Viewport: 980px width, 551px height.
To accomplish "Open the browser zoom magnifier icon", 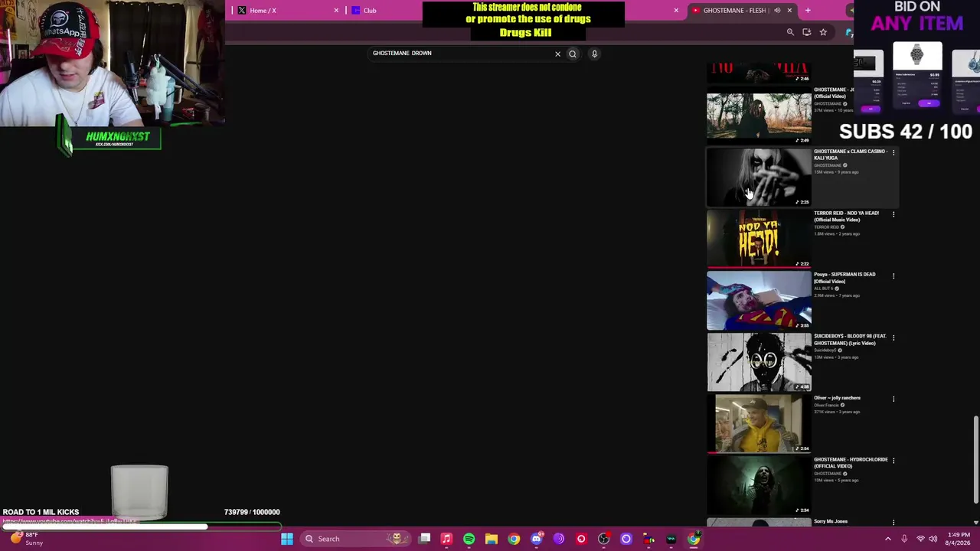I will (790, 32).
